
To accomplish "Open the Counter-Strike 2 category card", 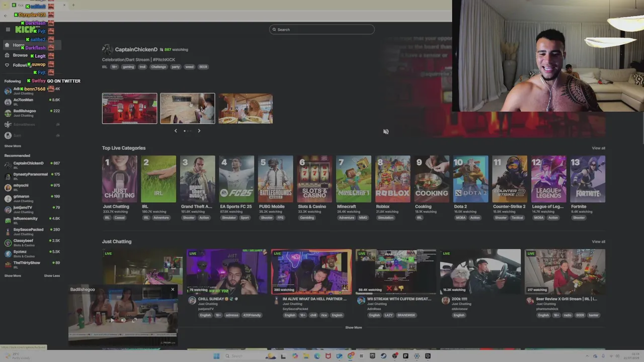I will point(510,179).
